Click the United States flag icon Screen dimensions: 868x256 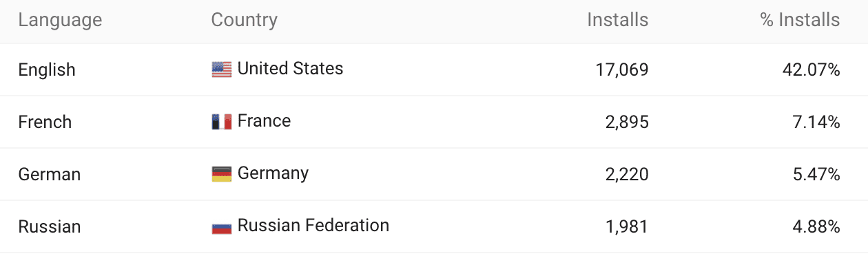[x=222, y=70]
